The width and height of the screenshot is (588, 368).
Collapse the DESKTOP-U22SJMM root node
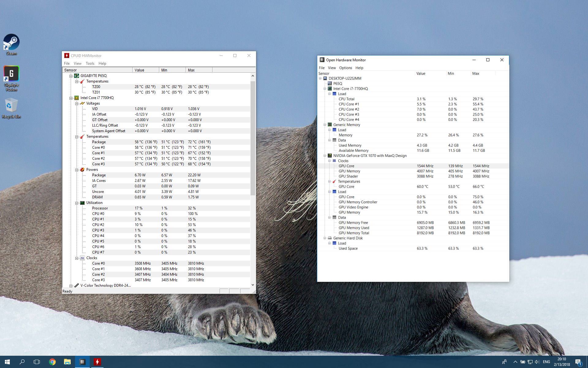click(320, 78)
